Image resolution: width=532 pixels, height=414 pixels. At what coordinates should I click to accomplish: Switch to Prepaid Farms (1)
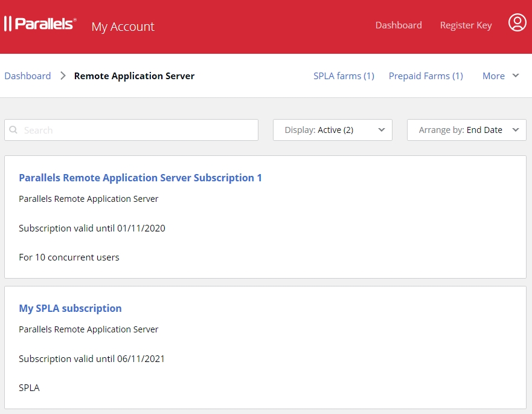(426, 76)
